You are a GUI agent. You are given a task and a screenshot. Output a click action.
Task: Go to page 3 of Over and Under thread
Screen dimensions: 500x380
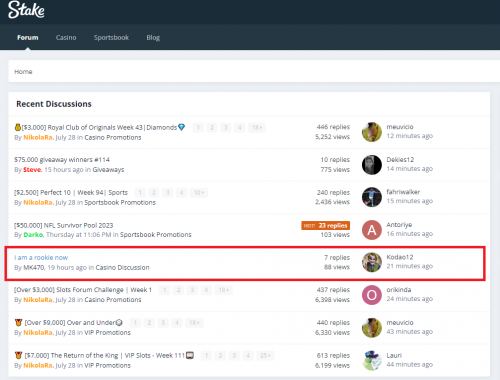click(x=163, y=322)
